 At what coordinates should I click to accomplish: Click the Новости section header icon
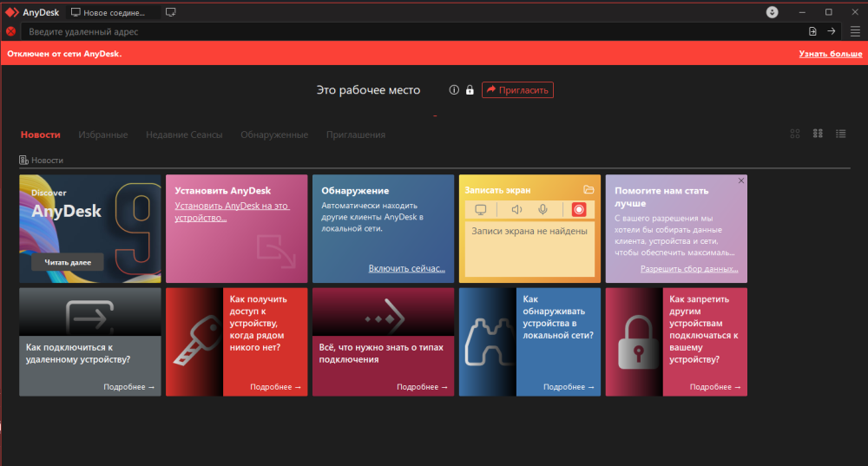(x=23, y=160)
